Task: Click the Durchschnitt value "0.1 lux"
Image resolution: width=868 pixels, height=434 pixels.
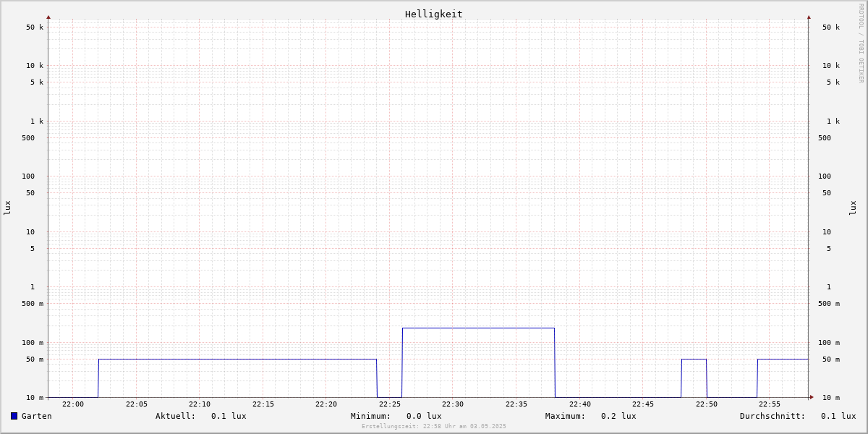Action: (838, 416)
